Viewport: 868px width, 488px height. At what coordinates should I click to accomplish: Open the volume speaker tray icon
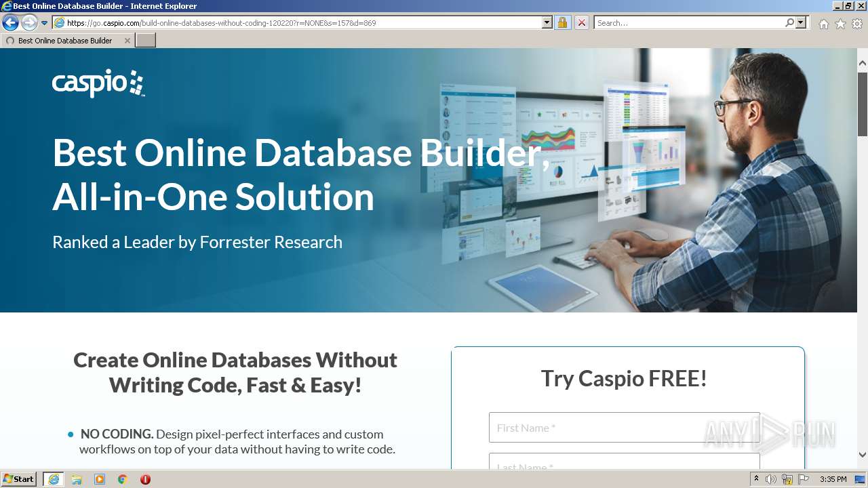pyautogui.click(x=771, y=479)
